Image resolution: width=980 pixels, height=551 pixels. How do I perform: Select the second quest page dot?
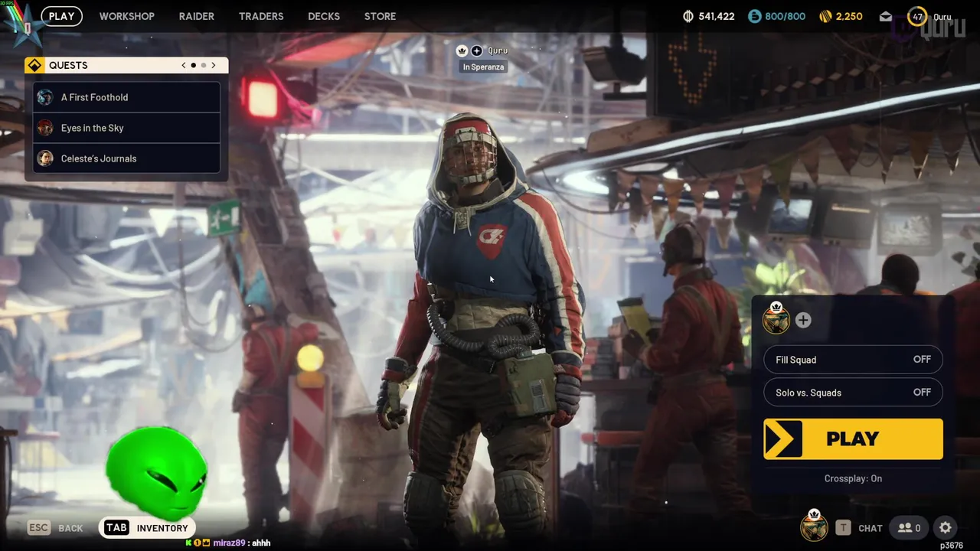[x=204, y=65]
